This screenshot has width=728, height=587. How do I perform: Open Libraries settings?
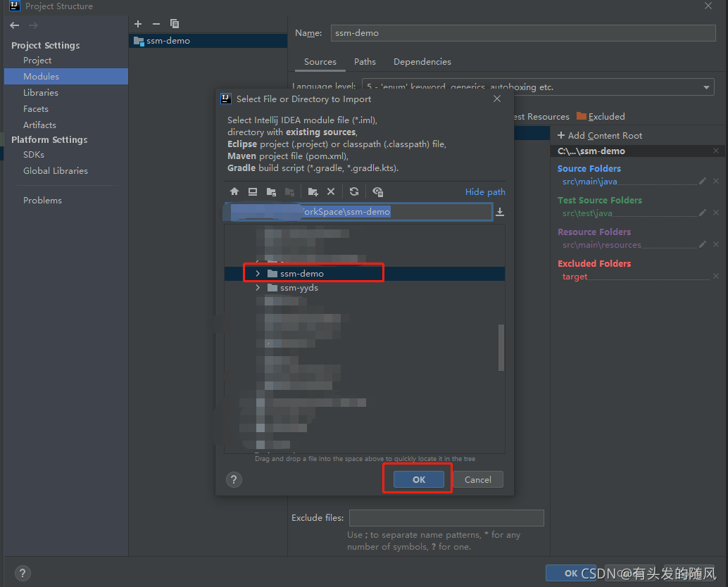click(41, 93)
